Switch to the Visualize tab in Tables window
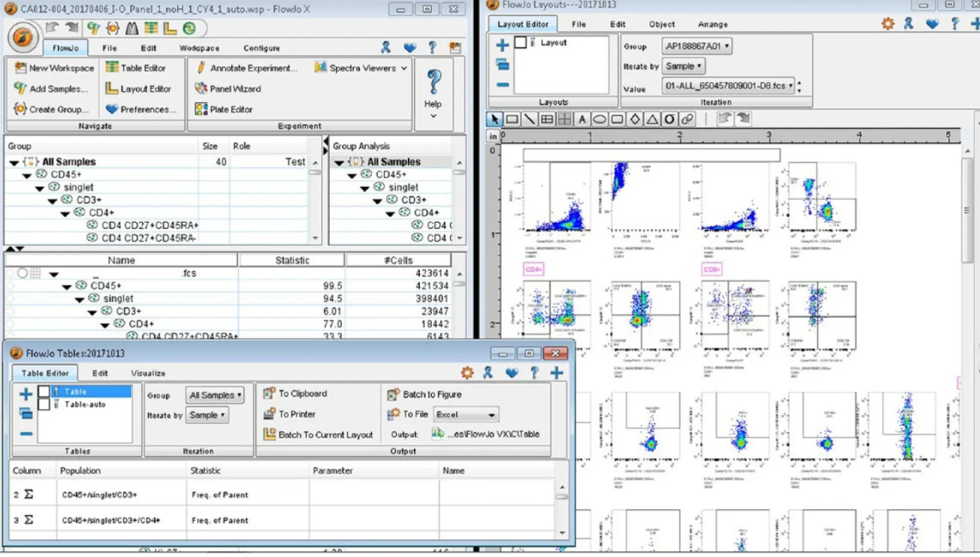Screen dimensions: 980x557 point(148,374)
